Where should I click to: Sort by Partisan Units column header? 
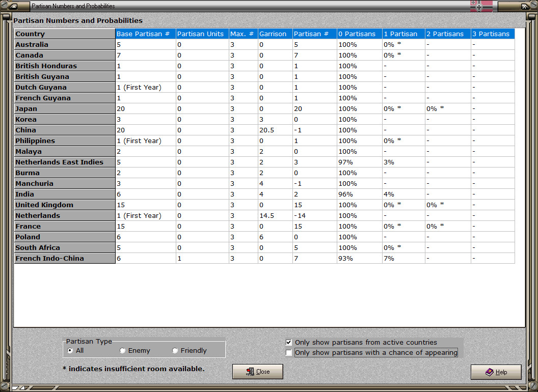tap(202, 34)
